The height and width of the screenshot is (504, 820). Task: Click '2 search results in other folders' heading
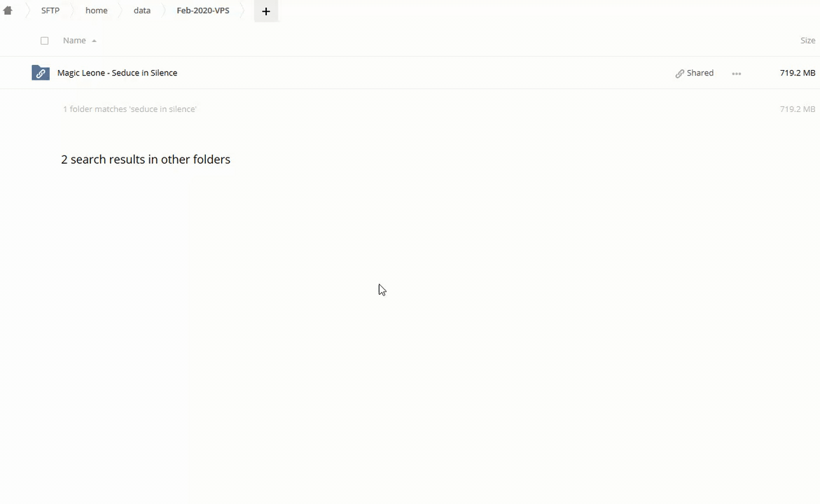[146, 160]
